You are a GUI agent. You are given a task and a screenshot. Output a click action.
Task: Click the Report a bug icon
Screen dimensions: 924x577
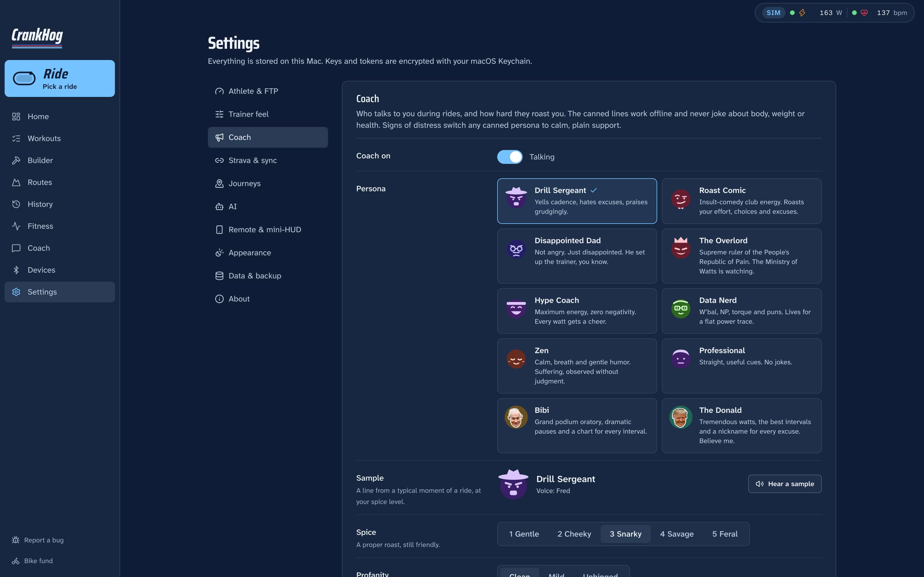(x=16, y=540)
